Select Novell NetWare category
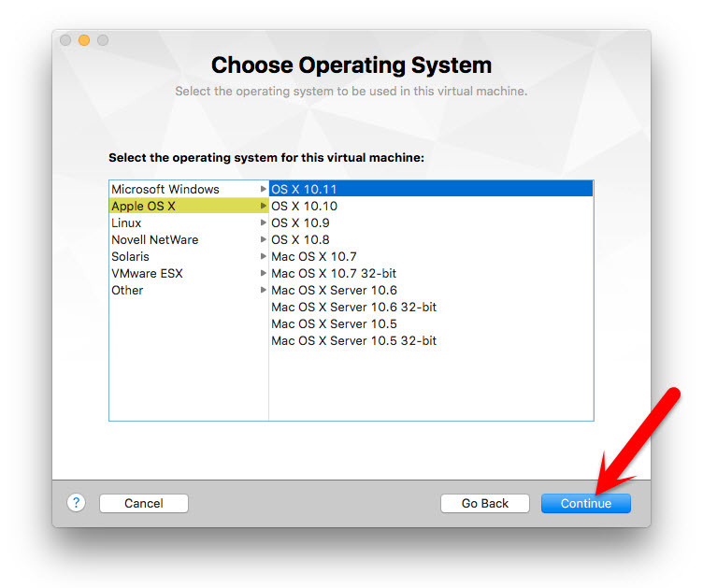The height and width of the screenshot is (588, 703). tap(189, 239)
